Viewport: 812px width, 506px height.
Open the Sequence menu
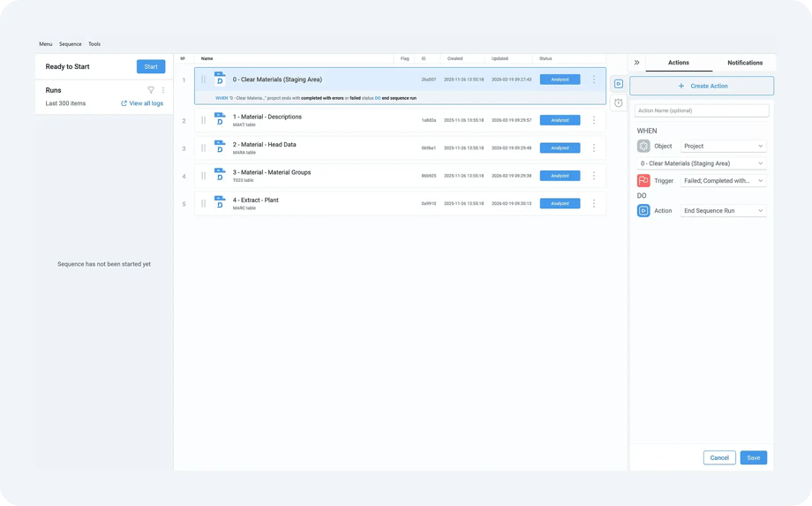click(x=70, y=44)
